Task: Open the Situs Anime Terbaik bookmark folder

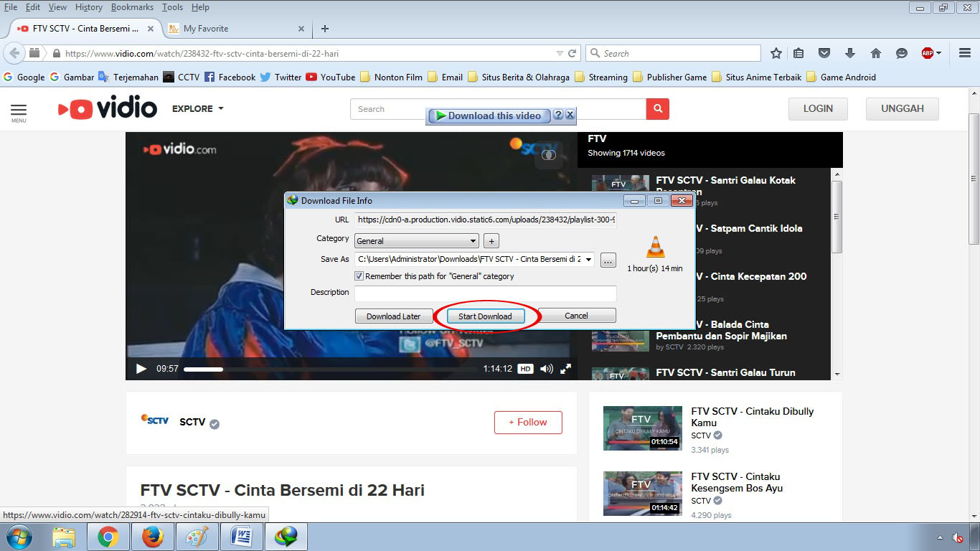Action: coord(756,77)
